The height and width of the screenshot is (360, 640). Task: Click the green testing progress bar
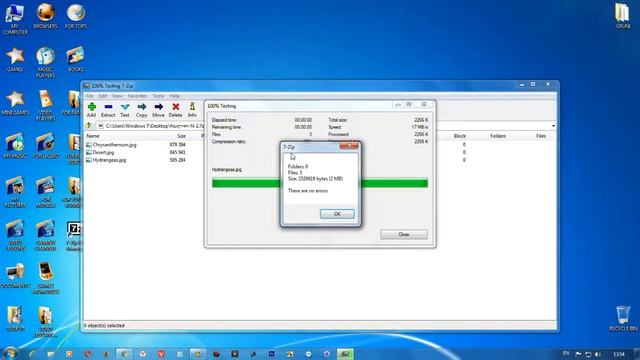point(320,183)
